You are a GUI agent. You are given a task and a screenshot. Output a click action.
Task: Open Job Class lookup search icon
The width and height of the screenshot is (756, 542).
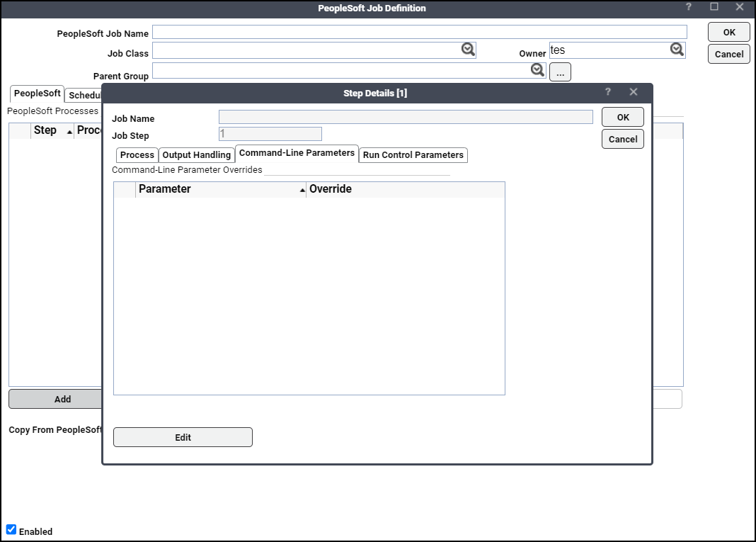coord(468,49)
